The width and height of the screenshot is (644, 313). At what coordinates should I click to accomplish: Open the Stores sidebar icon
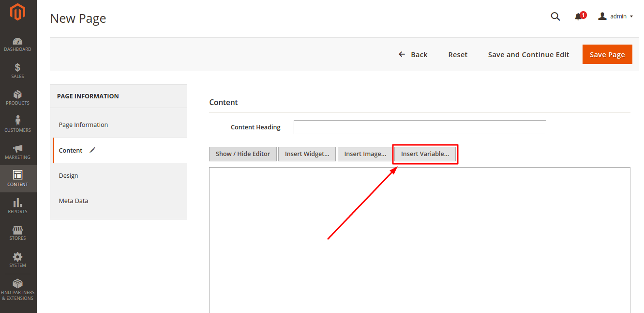(x=18, y=230)
